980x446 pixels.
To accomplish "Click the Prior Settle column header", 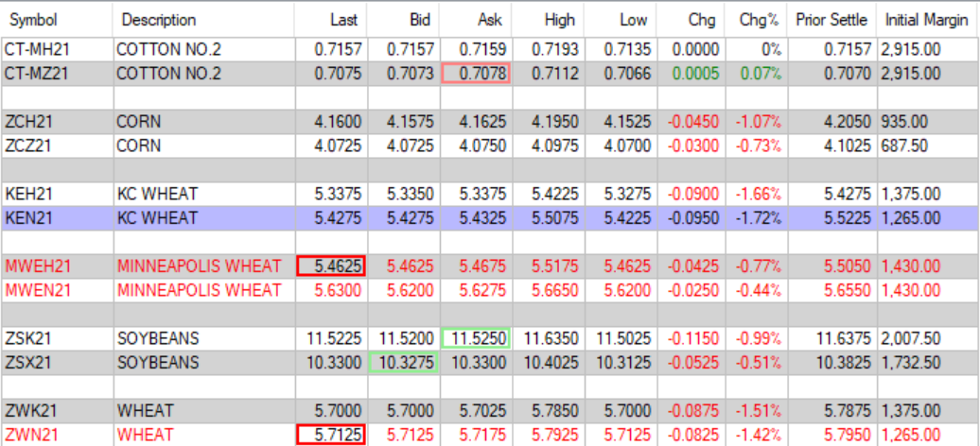I will tap(832, 20).
